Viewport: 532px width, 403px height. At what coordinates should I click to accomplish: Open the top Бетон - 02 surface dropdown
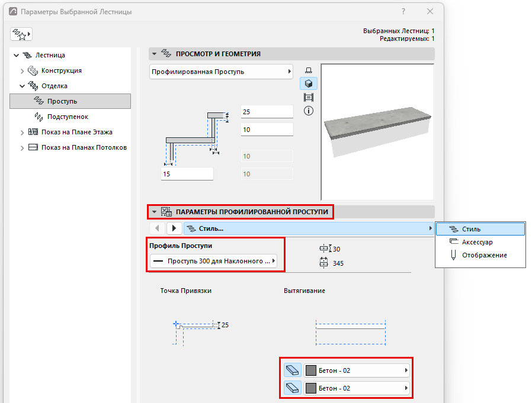pyautogui.click(x=357, y=370)
